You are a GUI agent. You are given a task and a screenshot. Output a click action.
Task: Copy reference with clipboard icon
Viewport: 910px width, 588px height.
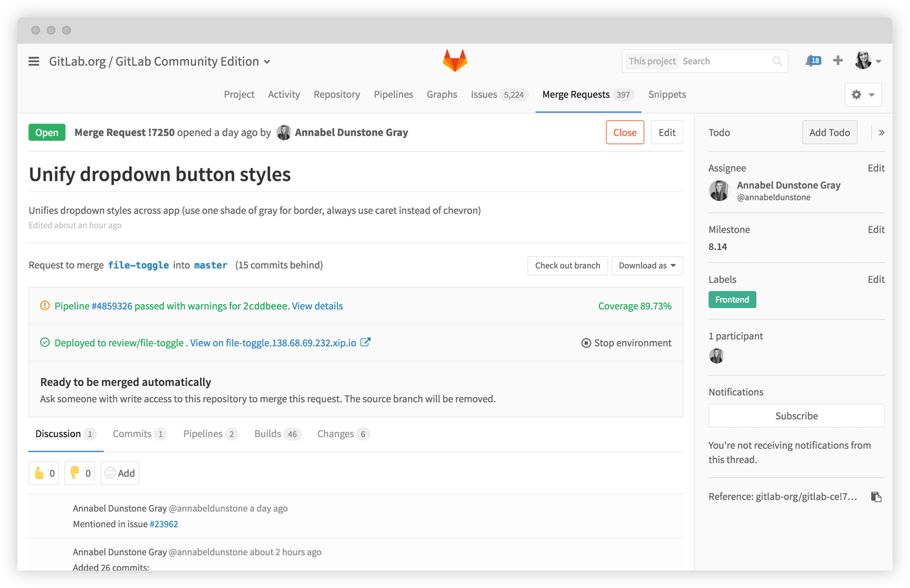[876, 497]
